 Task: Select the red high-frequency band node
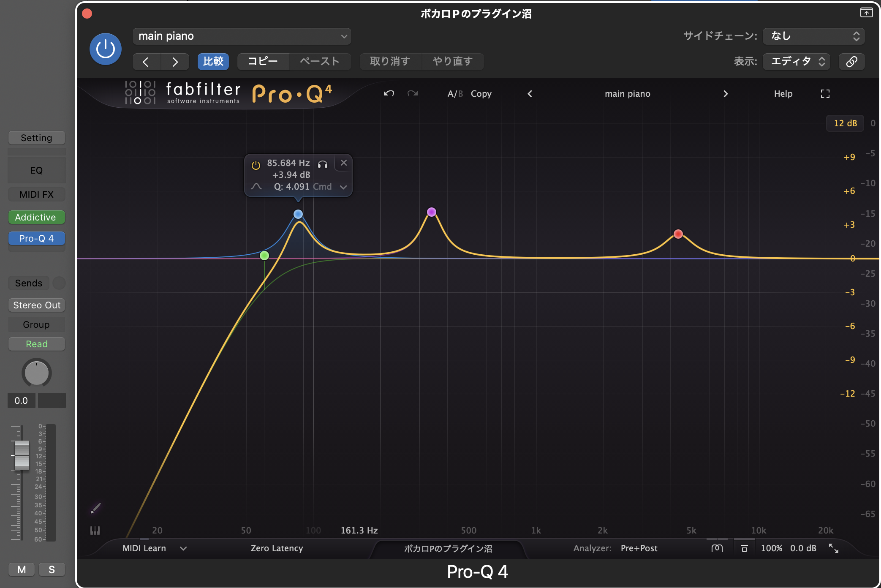[678, 234]
